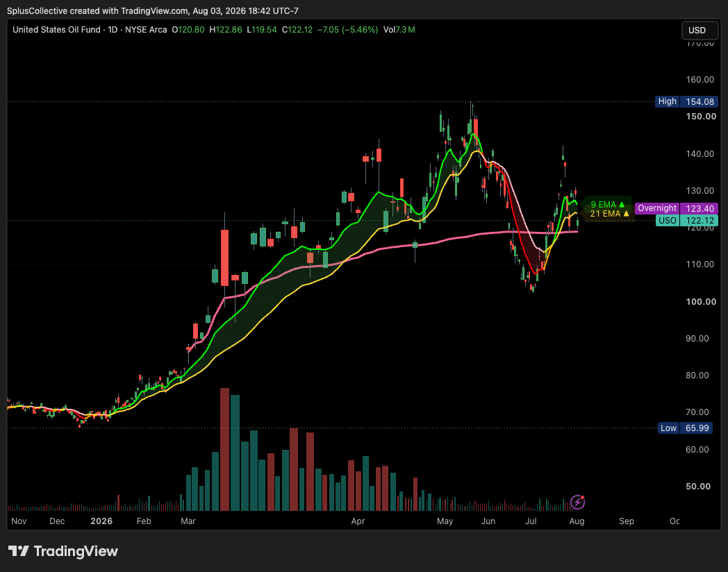728x572 pixels.
Task: Click the Overnight 123.40 price label
Action: 677,208
